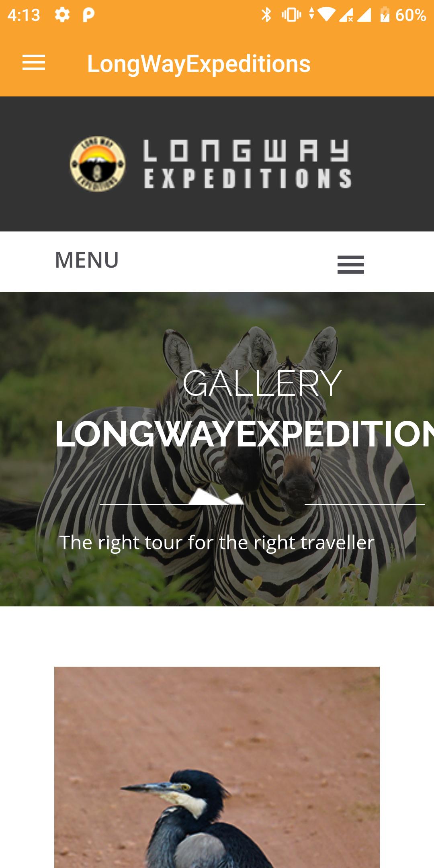
Task: Tap the LongWayExpeditions app bar title
Action: click(199, 63)
